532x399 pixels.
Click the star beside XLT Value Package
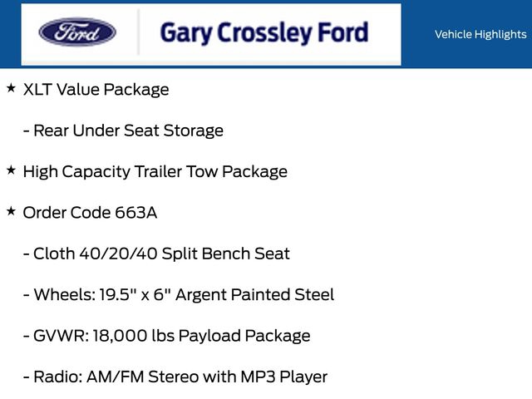click(x=11, y=87)
